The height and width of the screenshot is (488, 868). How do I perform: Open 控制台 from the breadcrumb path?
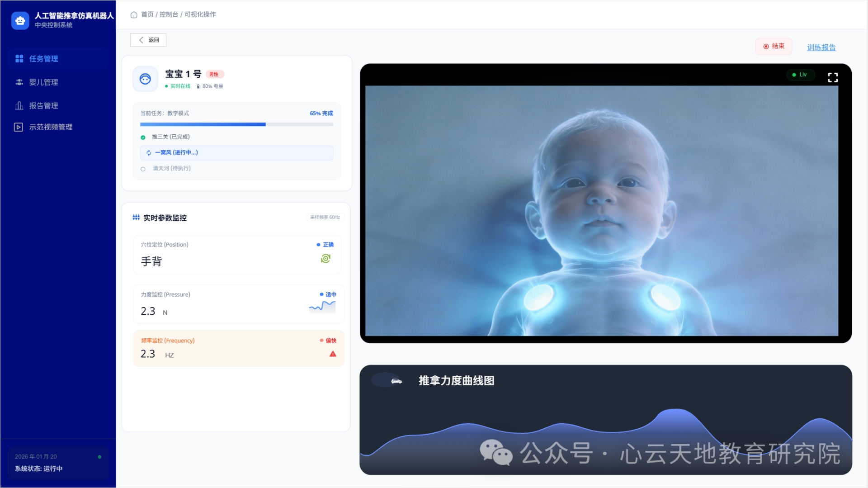pyautogui.click(x=168, y=14)
